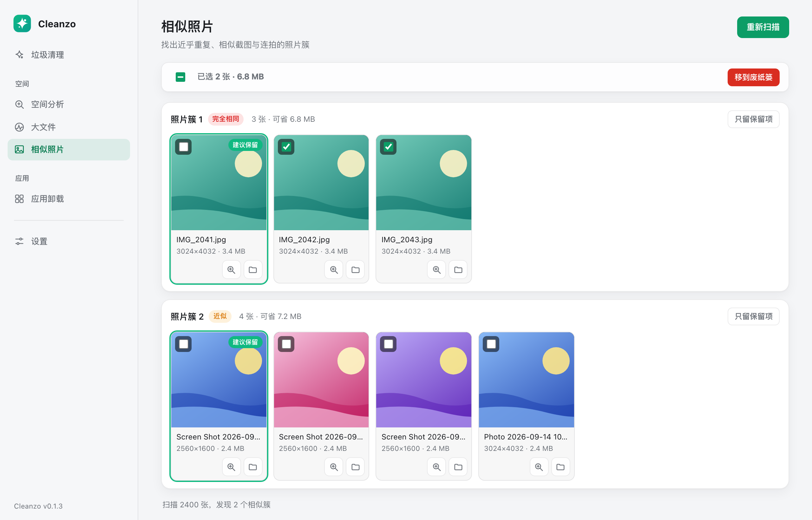Open 垃圾清理 in sidebar
Screen dimensions: 812x520
[x=69, y=55]
